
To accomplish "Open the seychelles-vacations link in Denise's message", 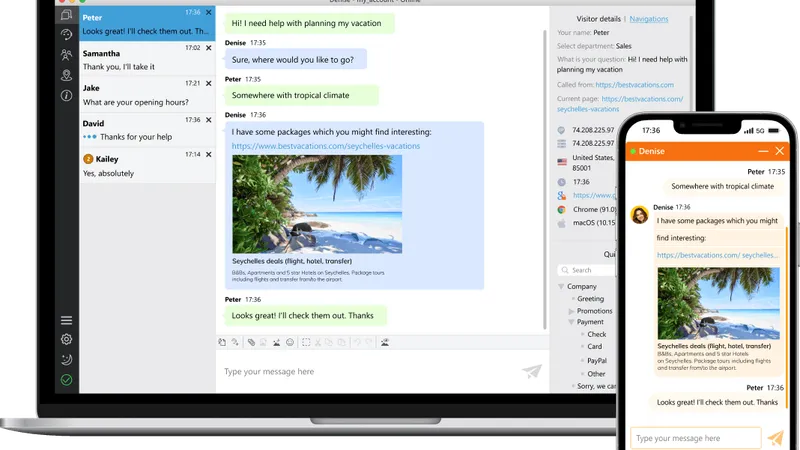I will coord(326,146).
